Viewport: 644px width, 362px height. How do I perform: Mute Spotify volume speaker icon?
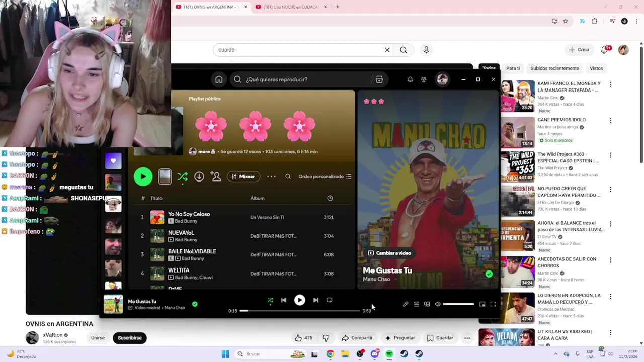(438, 304)
